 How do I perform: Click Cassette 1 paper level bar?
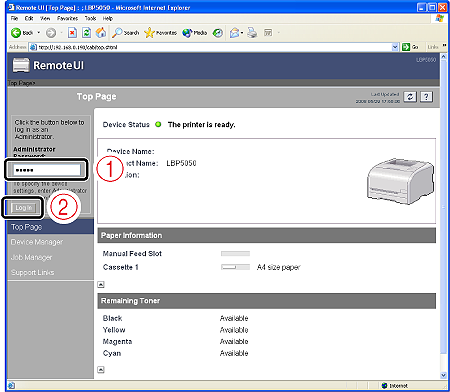point(235,267)
